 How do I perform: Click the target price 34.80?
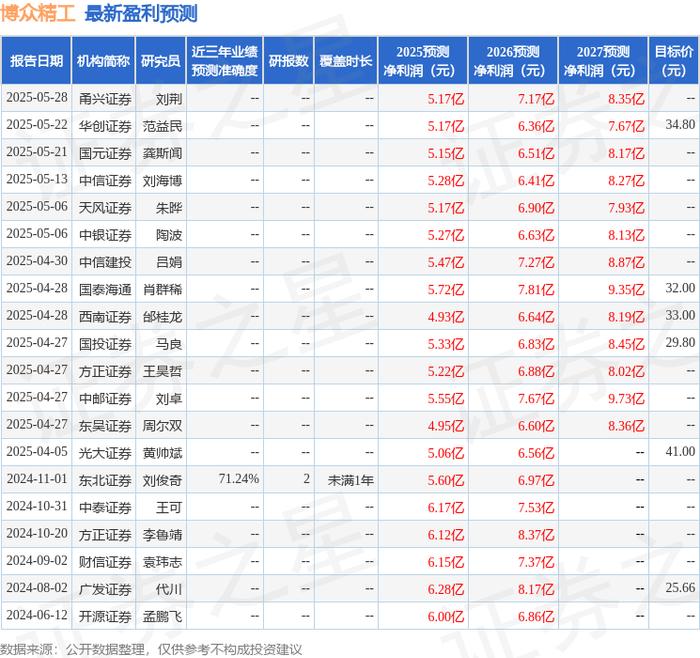(x=680, y=124)
